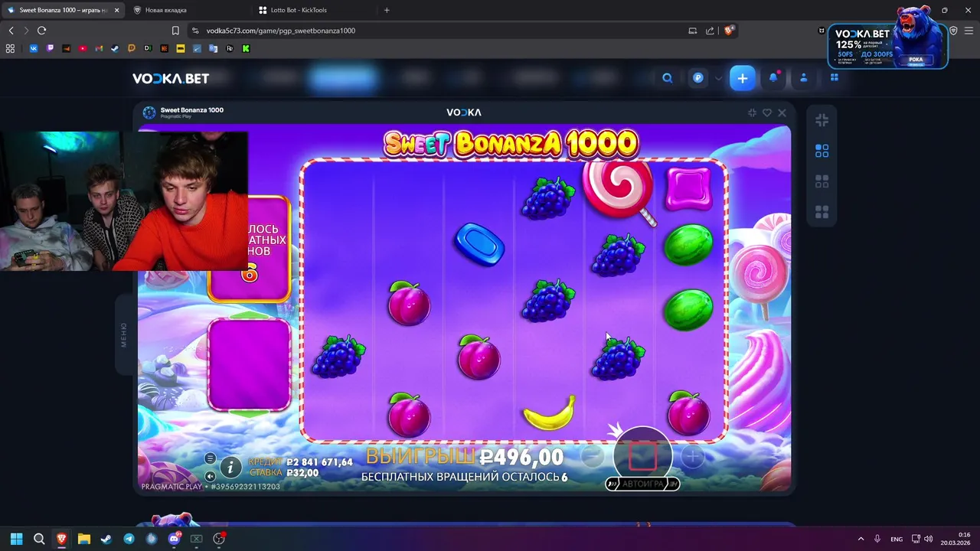
Task: Select the single-game layout in the side panel
Action: pos(822,151)
